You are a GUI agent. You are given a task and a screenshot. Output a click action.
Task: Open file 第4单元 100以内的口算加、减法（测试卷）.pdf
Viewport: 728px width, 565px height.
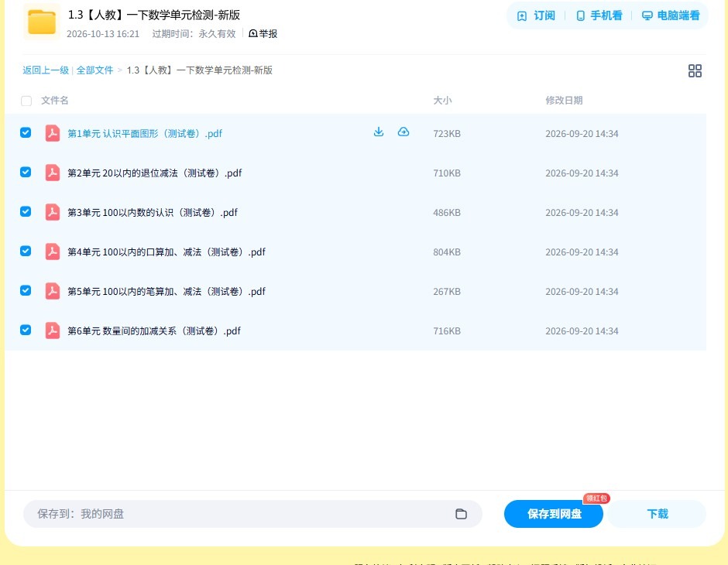[167, 252]
